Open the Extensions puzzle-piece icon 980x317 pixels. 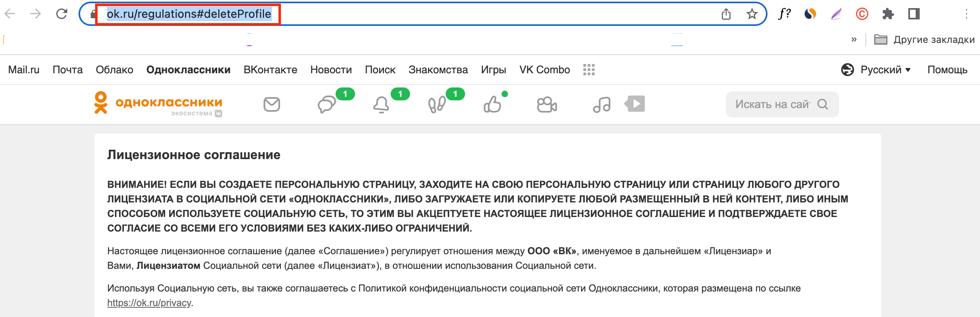(x=888, y=14)
